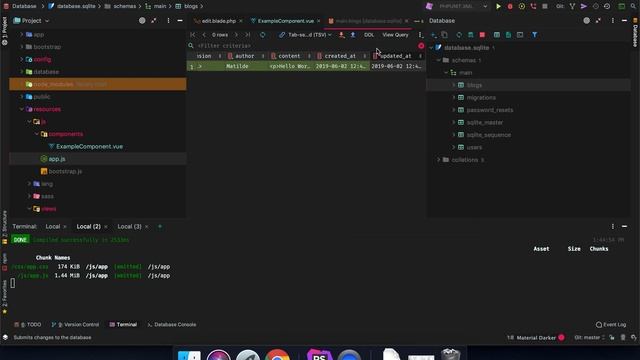The width and height of the screenshot is (640, 360).
Task: Open search everywhere magnifier icon
Action: click(x=633, y=7)
